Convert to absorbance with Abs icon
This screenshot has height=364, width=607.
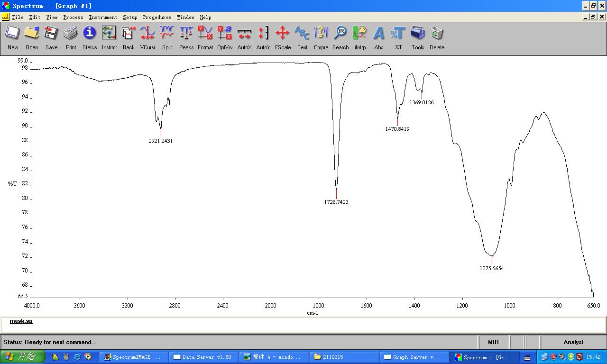(x=379, y=37)
